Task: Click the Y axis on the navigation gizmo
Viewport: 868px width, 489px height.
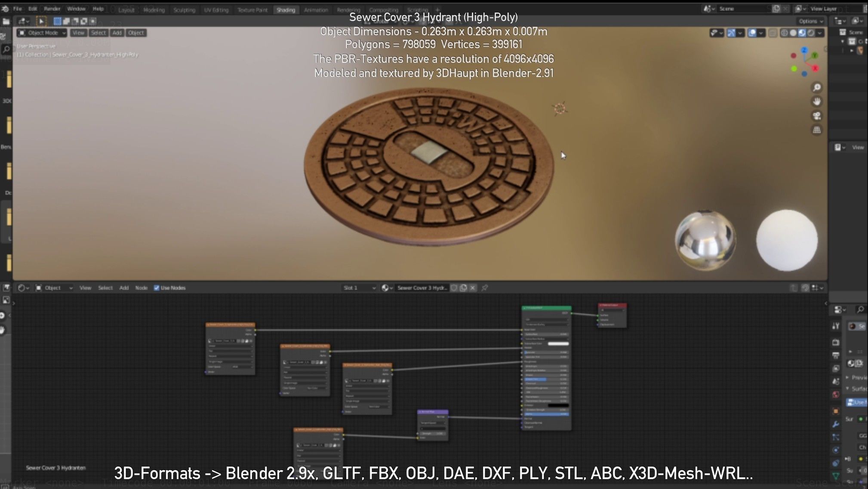Action: [814, 56]
